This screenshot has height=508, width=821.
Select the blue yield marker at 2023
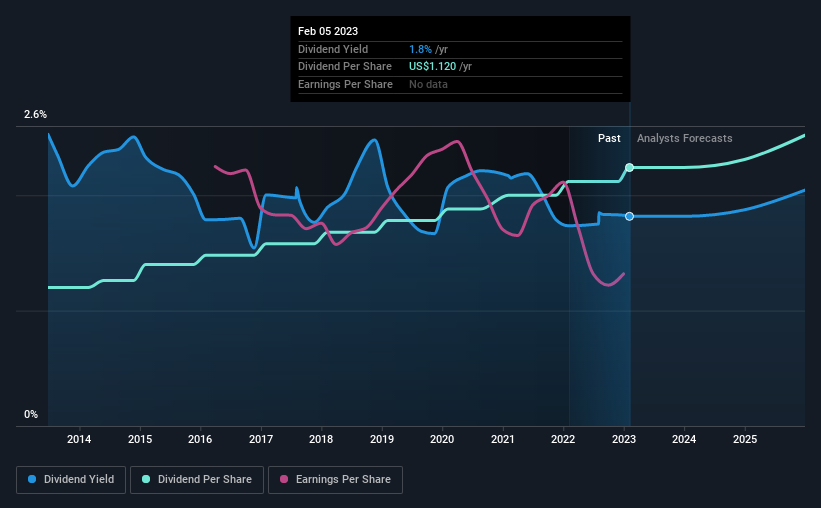629,216
